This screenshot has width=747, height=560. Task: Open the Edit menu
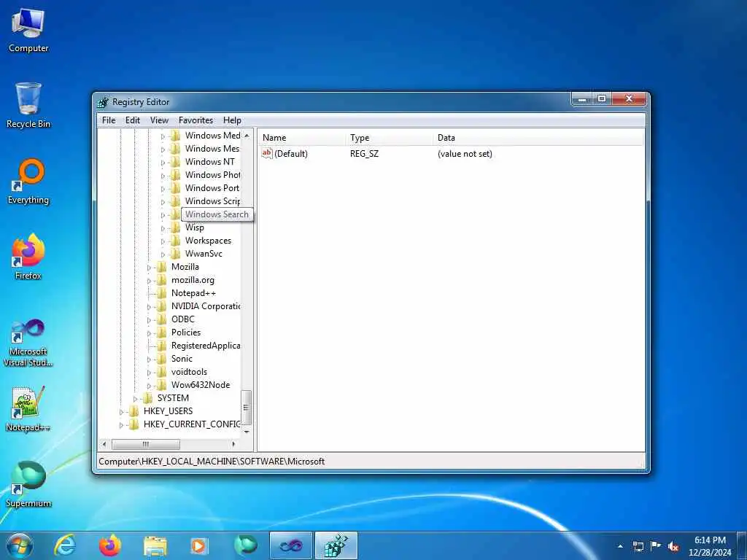[x=133, y=120]
